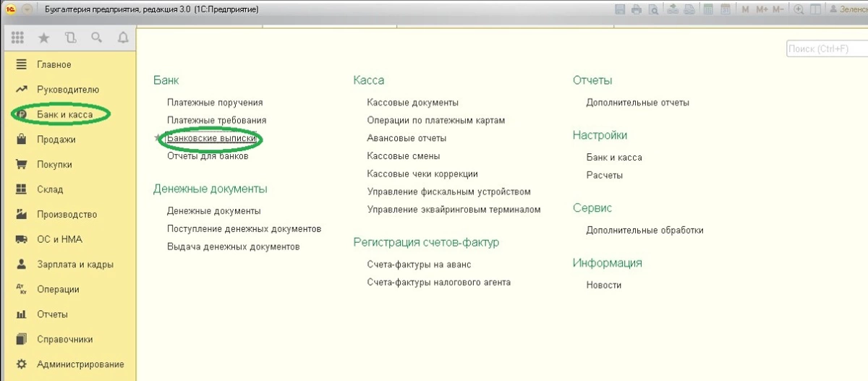Open the Руководителю section
868x381 pixels.
(68, 90)
